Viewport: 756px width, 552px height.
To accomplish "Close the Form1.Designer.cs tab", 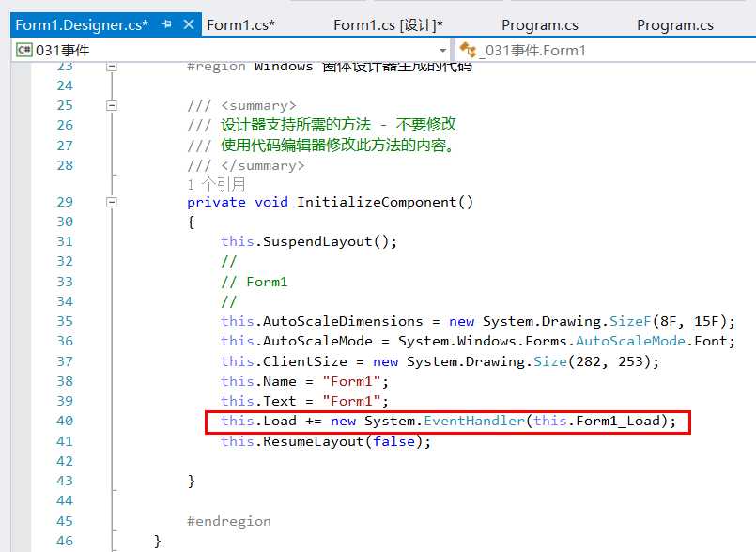I will pos(189,24).
